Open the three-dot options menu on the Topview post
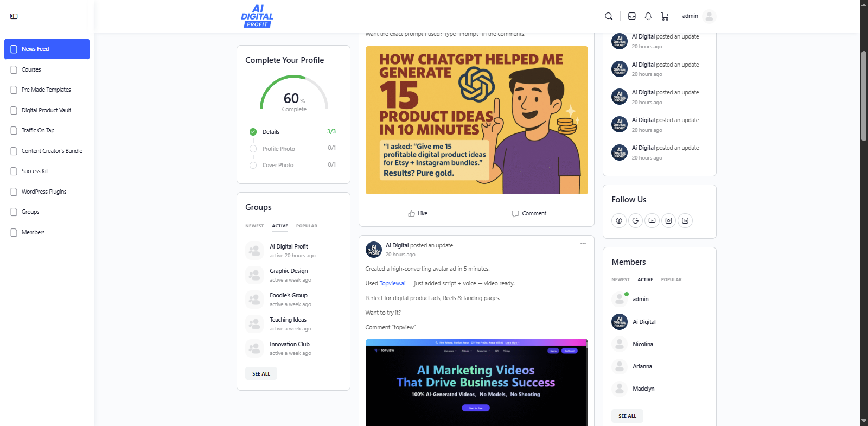 pyautogui.click(x=583, y=244)
